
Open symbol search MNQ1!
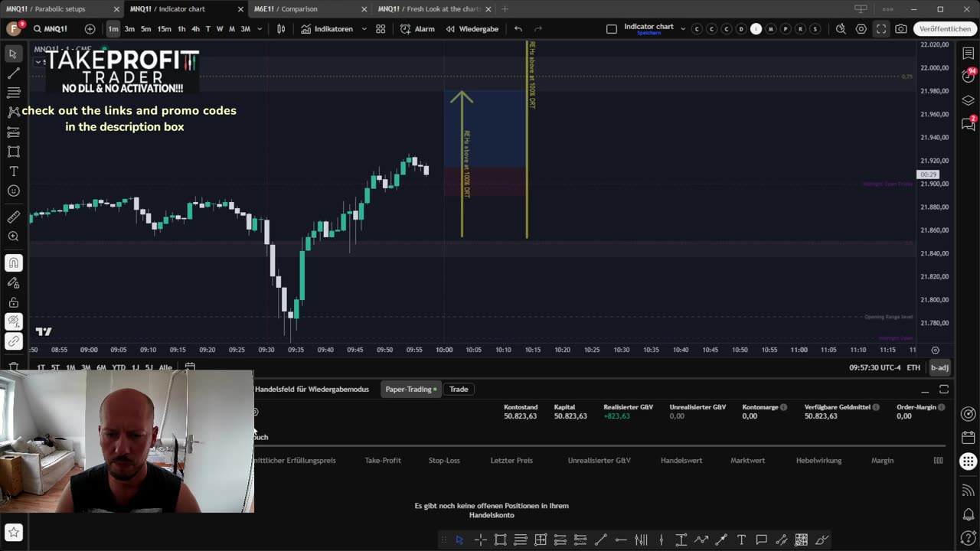pos(51,29)
